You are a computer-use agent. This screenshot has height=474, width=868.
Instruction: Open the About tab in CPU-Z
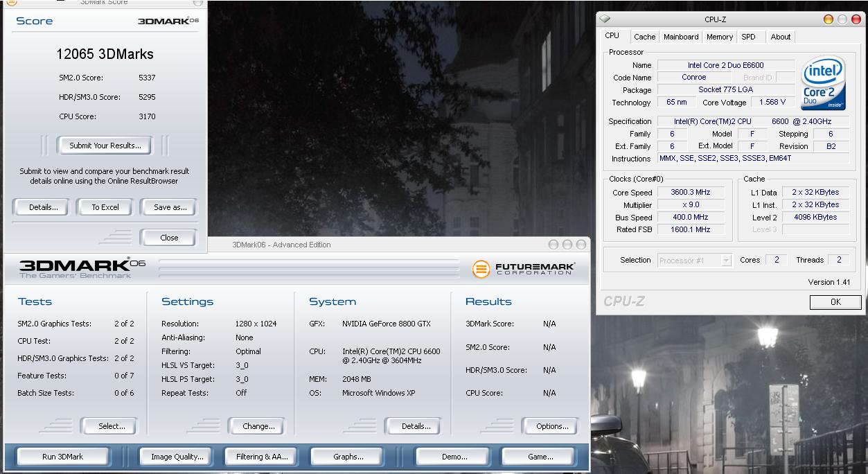(x=780, y=37)
